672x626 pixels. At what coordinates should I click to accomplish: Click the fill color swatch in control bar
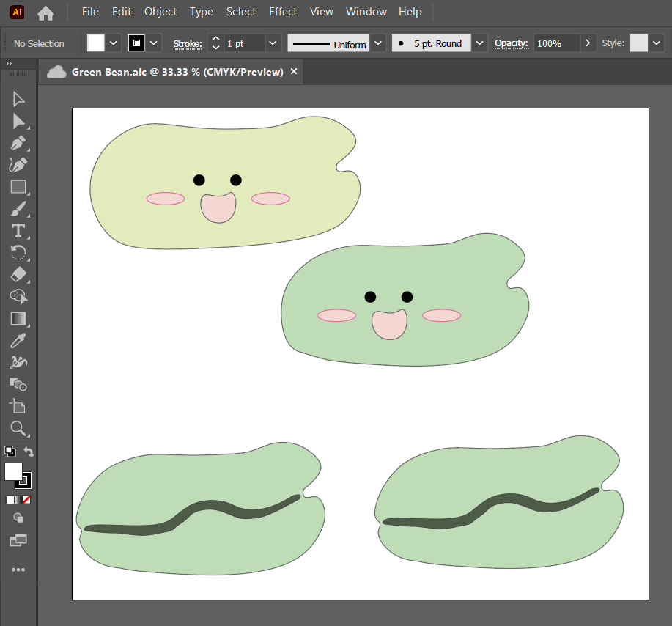[95, 43]
